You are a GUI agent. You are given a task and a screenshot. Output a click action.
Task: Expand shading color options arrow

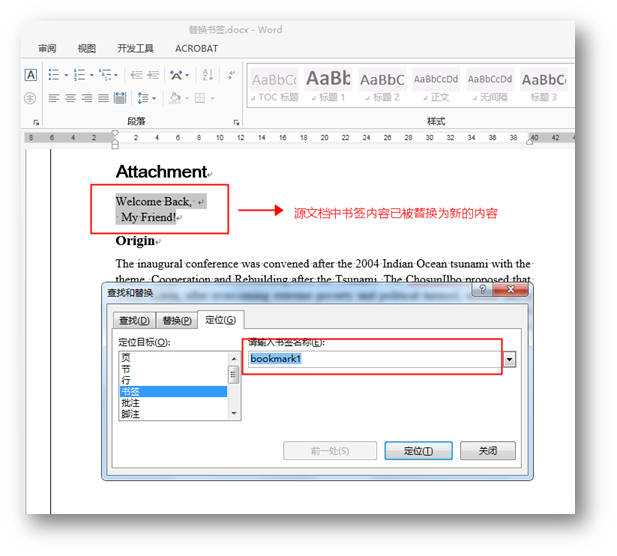pos(187,98)
